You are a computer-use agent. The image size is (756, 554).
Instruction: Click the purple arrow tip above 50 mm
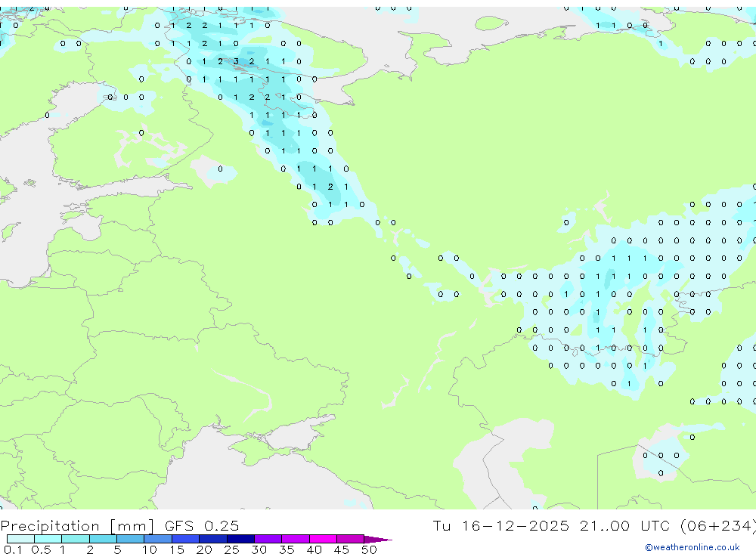tap(378, 540)
